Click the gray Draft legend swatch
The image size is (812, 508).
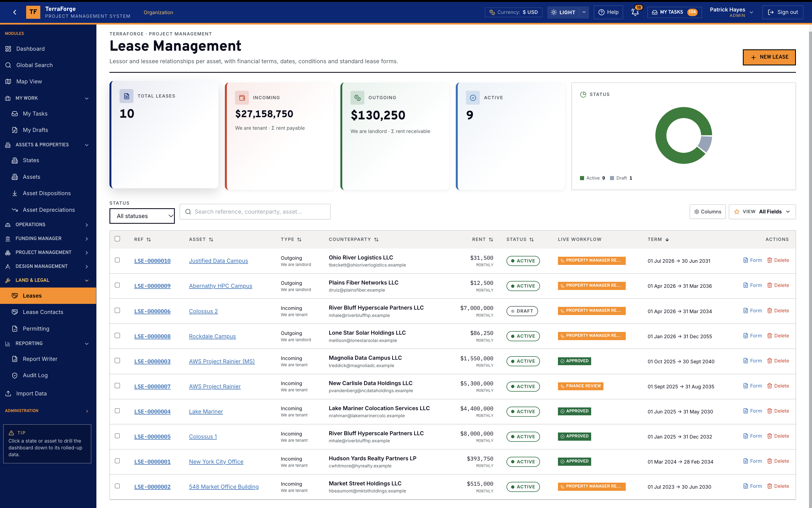click(x=612, y=178)
